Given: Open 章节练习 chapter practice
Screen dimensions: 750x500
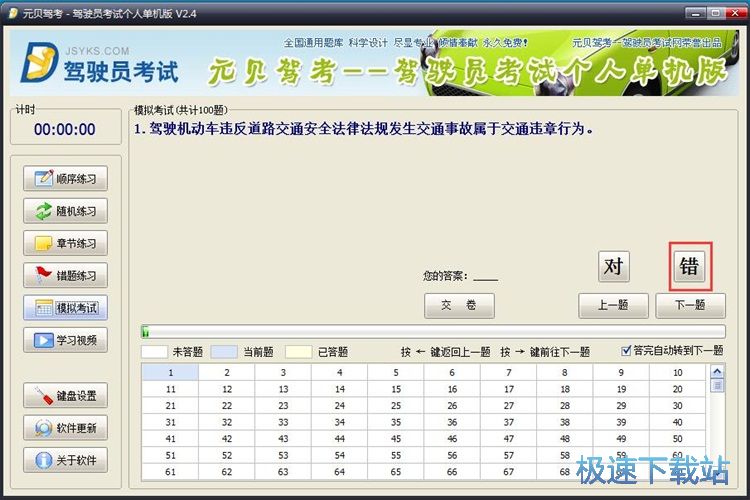Looking at the screenshot, I should pos(66,243).
